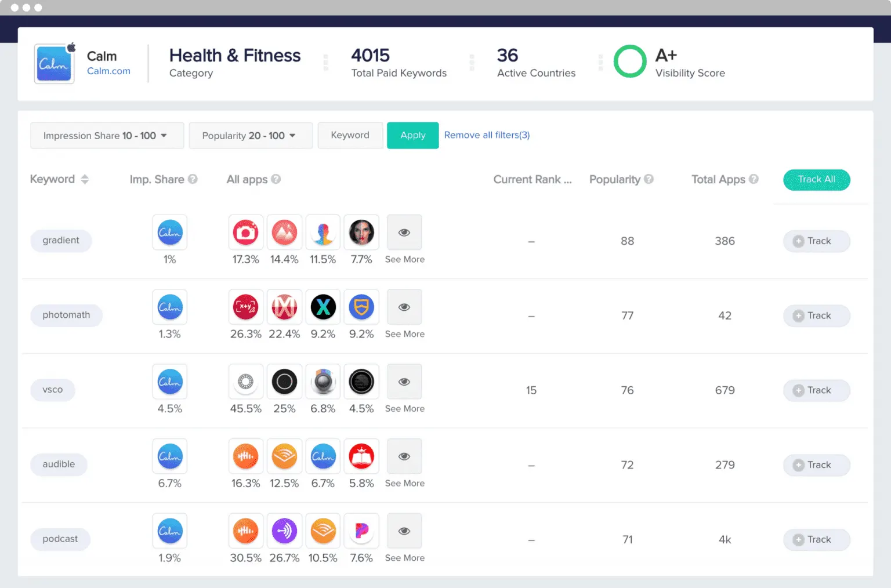Screen dimensions: 891x588
Task: Click the shield app icon in photomath row
Action: (x=361, y=307)
